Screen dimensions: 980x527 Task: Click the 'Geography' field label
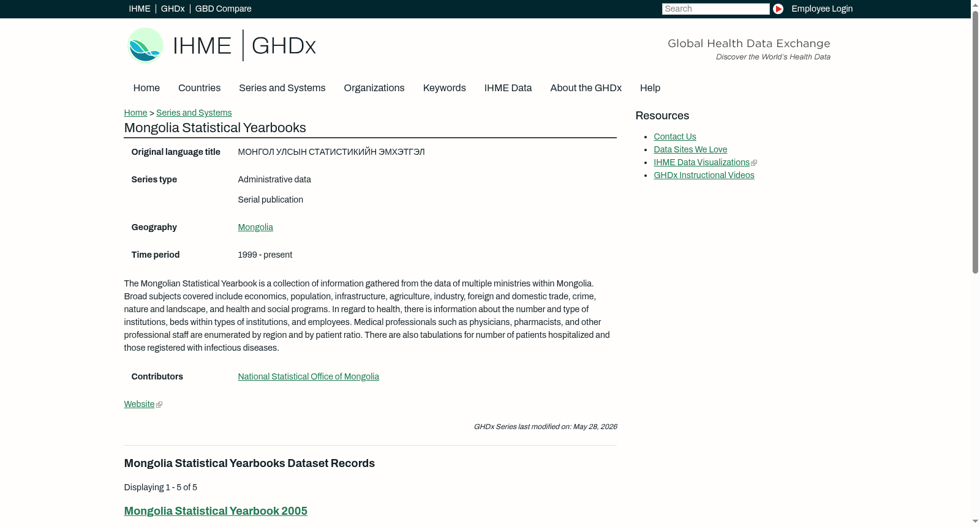point(154,227)
